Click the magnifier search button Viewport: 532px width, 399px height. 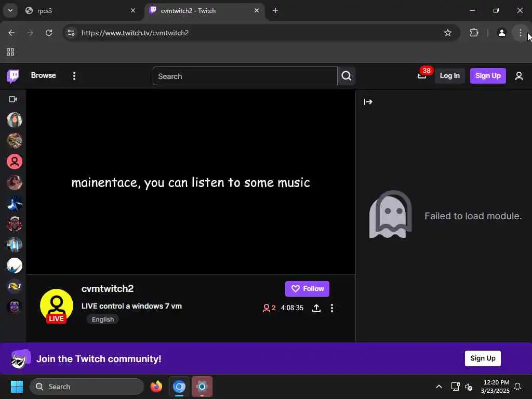(347, 76)
